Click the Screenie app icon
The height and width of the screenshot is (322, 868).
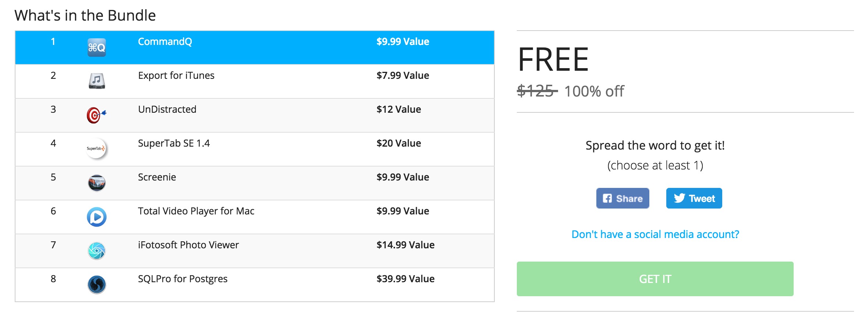pos(96,183)
